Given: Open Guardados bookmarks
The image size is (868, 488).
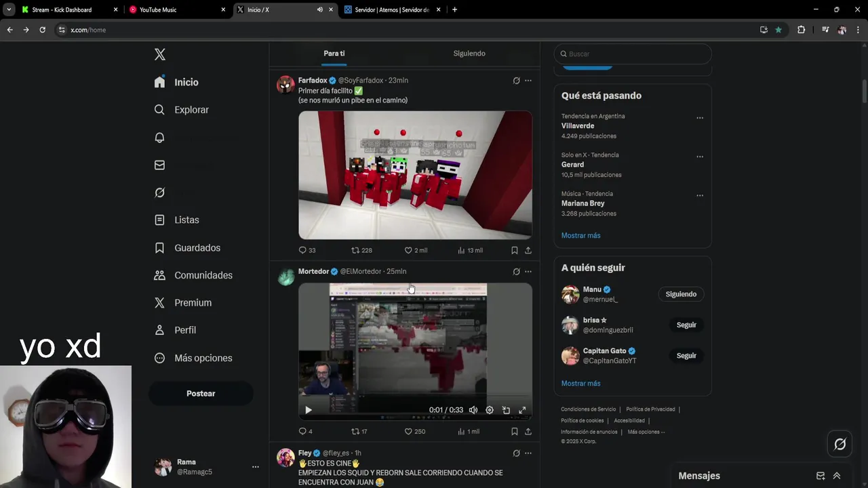Looking at the screenshot, I should [187, 248].
